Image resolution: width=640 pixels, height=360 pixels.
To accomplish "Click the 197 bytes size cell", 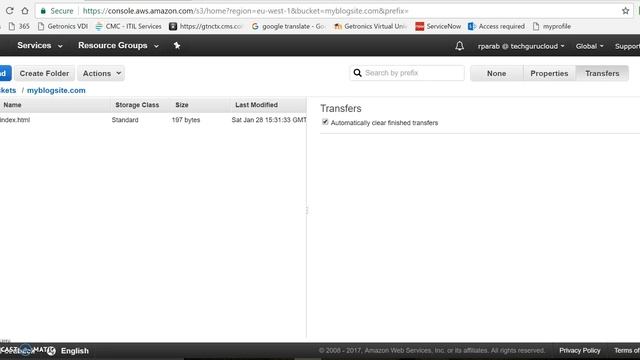I will point(186,120).
